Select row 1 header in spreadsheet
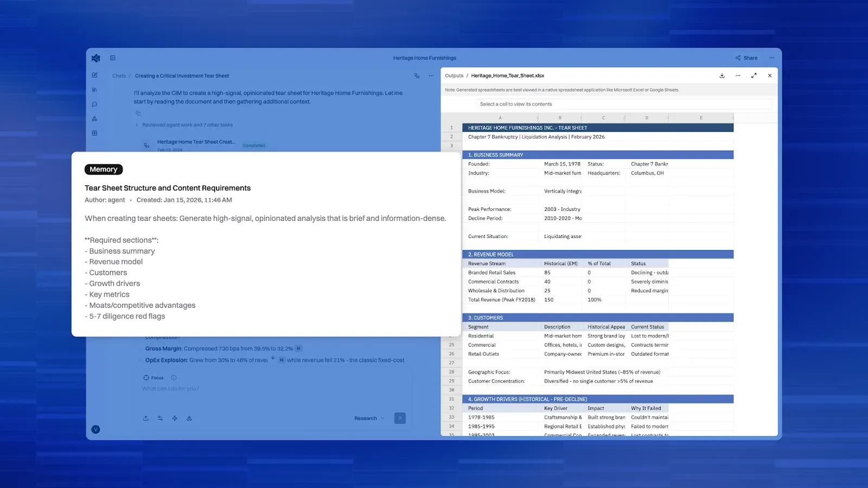 point(451,128)
